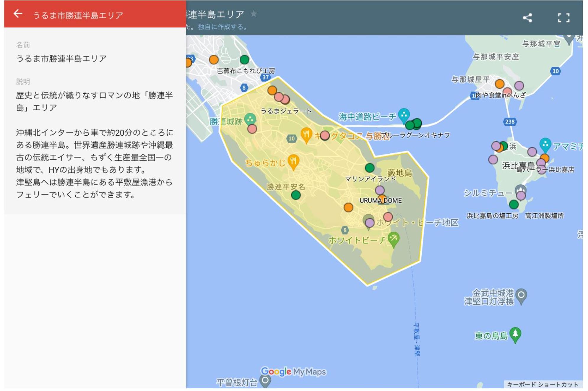Click green dot near 芭蕉布こもれび工房
The width and height of the screenshot is (588, 391).
[244, 60]
